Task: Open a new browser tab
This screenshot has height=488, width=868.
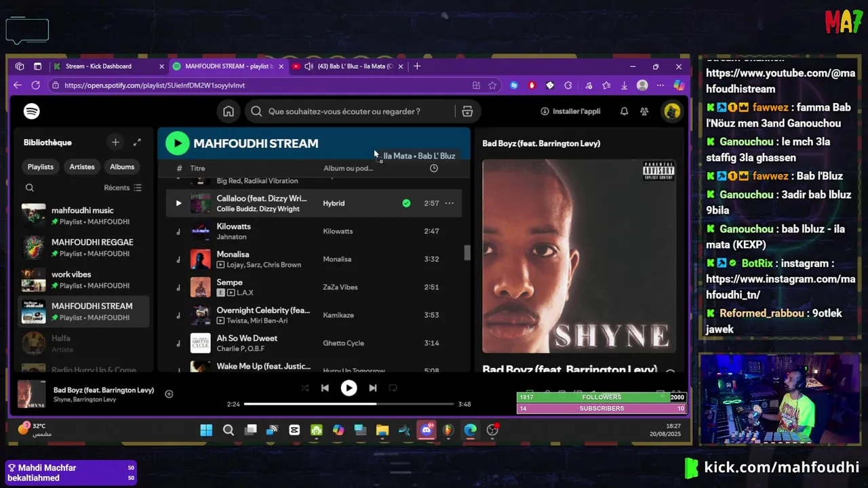Action: point(417,66)
